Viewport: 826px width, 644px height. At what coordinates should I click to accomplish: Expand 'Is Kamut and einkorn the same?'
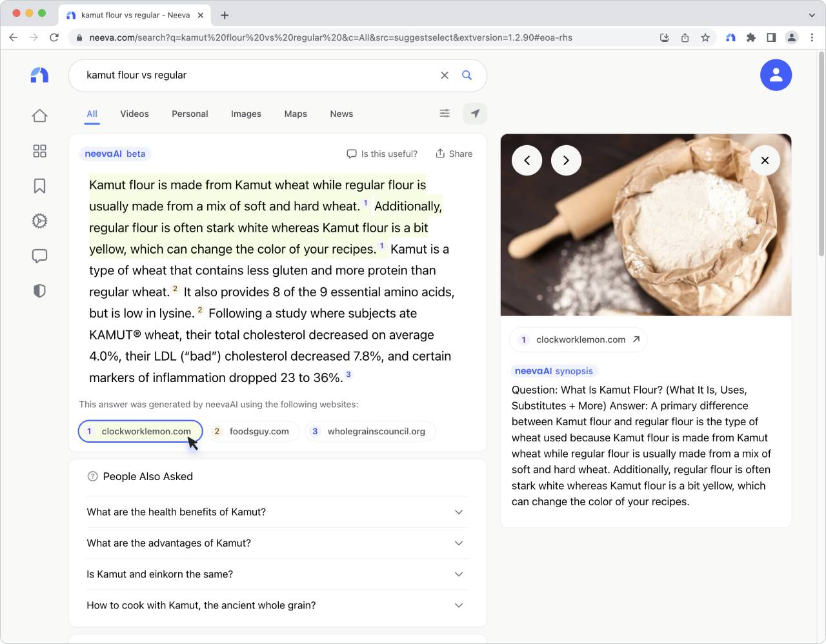[277, 574]
